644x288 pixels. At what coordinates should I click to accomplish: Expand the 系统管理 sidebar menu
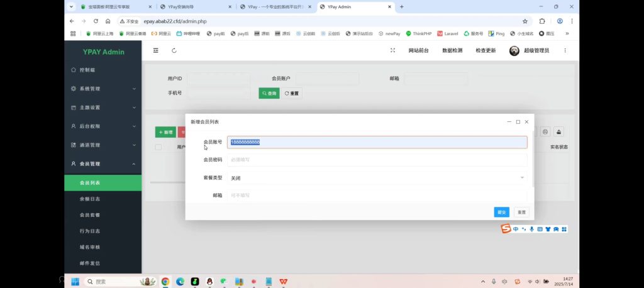pyautogui.click(x=103, y=89)
